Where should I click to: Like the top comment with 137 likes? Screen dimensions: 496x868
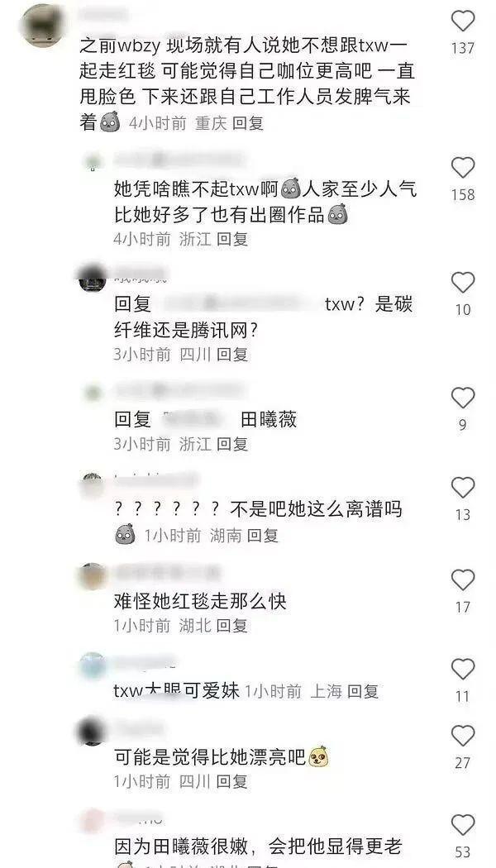click(463, 21)
